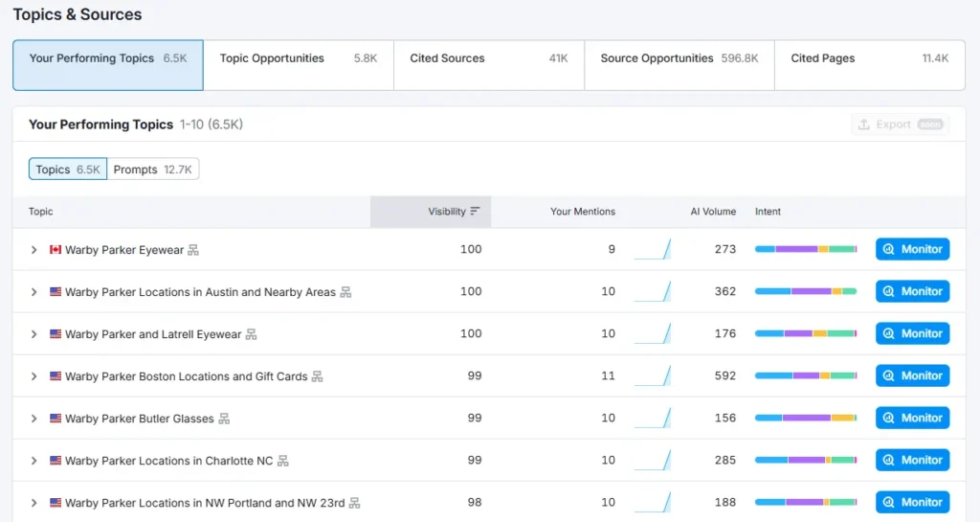980x522 pixels.
Task: Click the Intent column header
Action: (x=768, y=212)
